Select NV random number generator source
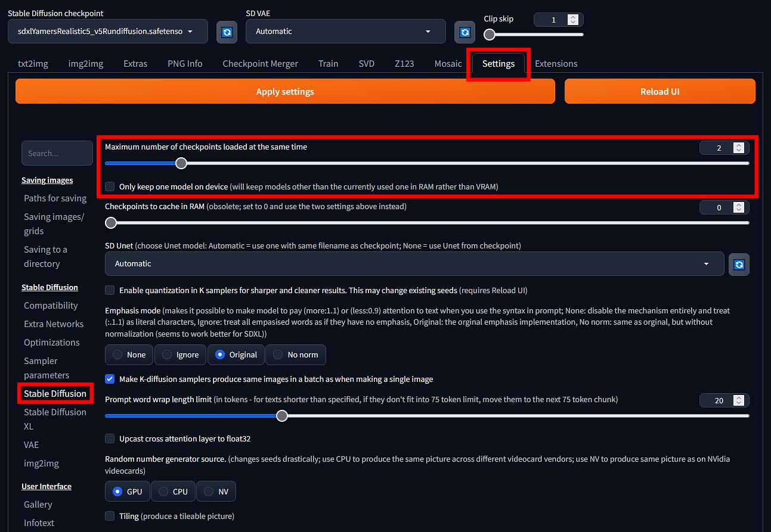Image resolution: width=771 pixels, height=532 pixels. (x=216, y=491)
